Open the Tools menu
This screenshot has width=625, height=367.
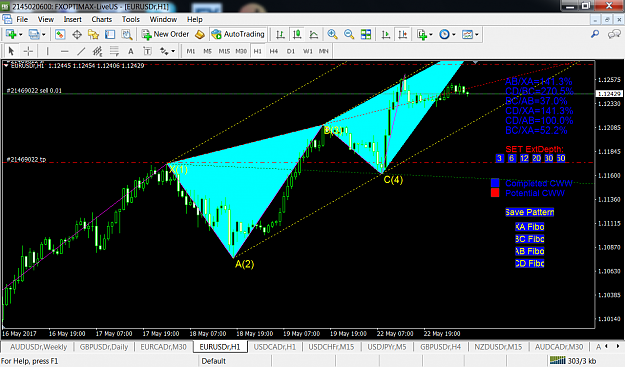(131, 19)
